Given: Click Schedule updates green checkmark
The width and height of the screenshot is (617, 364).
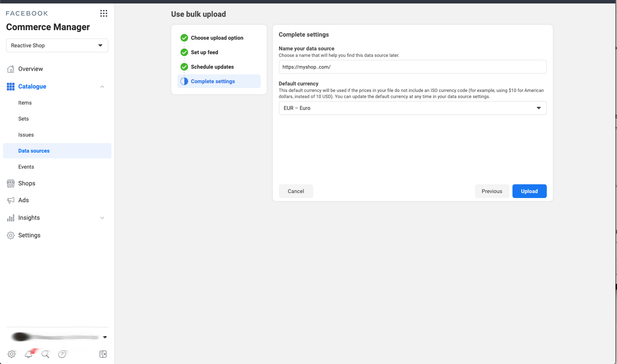Looking at the screenshot, I should click(184, 67).
